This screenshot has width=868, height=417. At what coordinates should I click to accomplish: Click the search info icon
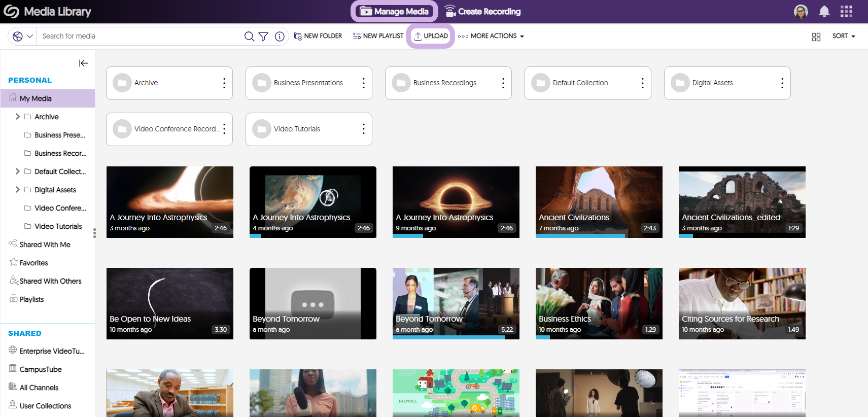point(280,36)
